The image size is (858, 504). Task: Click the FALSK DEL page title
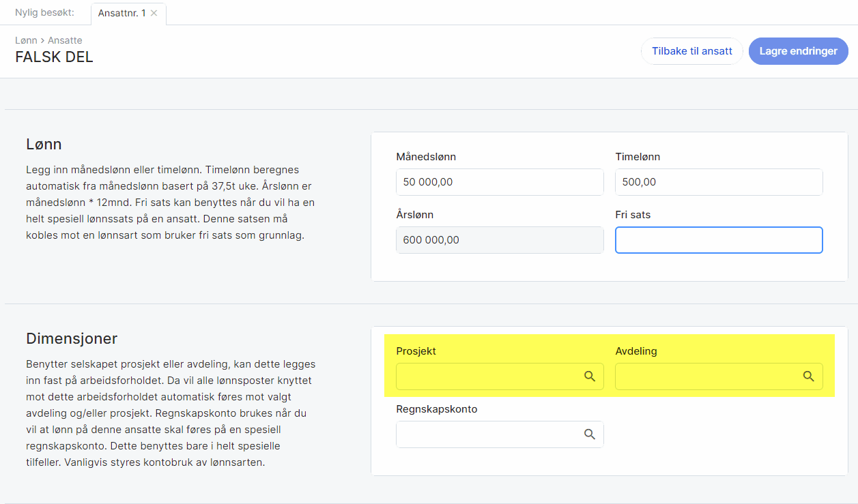point(54,57)
